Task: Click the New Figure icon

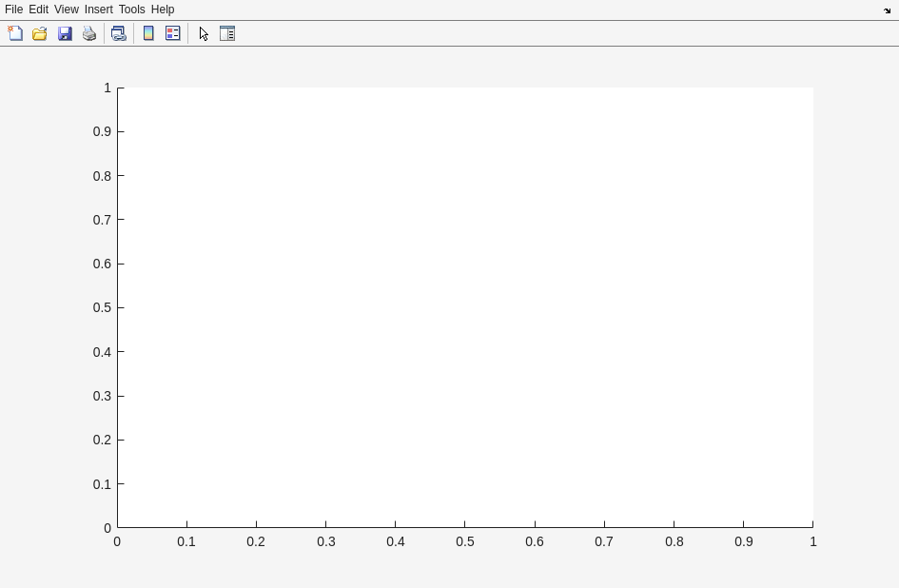Action: (x=15, y=33)
